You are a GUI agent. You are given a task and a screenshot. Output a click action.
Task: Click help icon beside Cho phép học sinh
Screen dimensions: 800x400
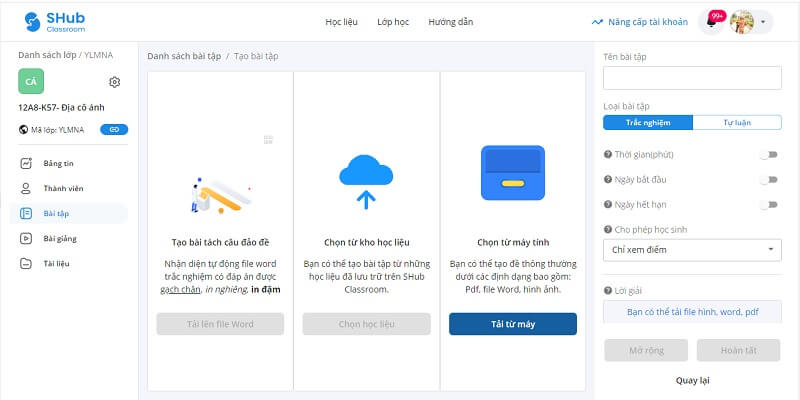(x=608, y=229)
